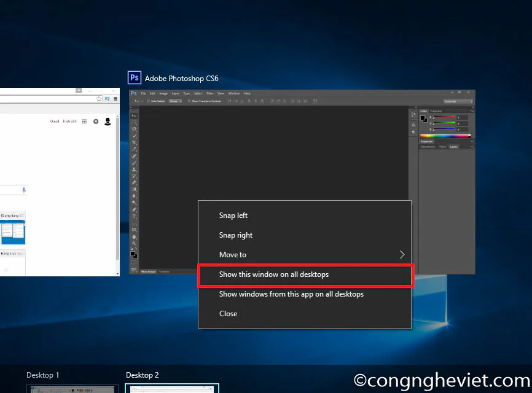This screenshot has width=532, height=393.
Task: Select the Zoom tool in Photoshop toolbar
Action: 134,243
